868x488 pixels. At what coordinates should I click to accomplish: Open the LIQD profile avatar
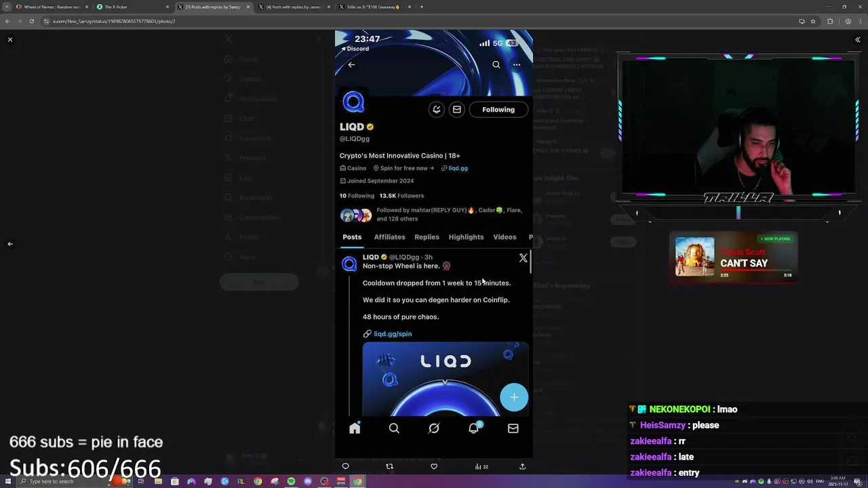click(x=353, y=102)
